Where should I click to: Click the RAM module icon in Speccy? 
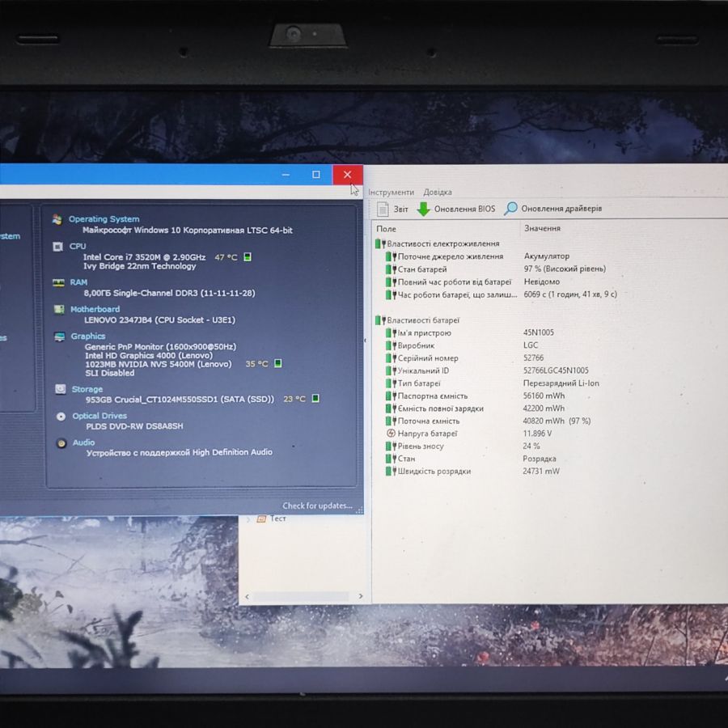58,282
